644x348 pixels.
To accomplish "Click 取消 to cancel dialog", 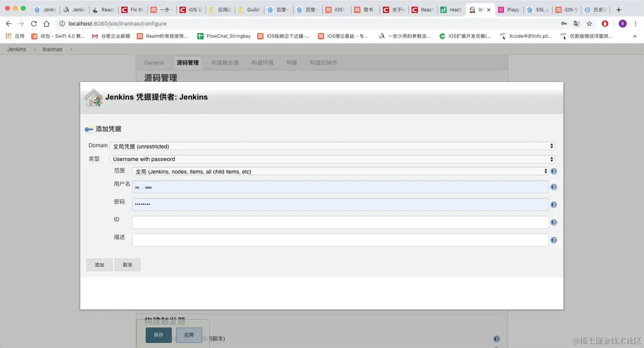I will tap(128, 265).
